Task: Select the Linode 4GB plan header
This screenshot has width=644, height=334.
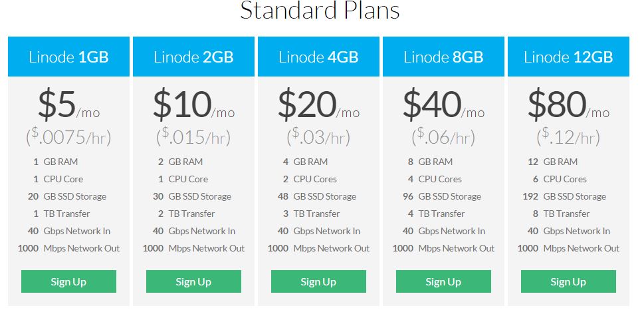Action: point(318,57)
